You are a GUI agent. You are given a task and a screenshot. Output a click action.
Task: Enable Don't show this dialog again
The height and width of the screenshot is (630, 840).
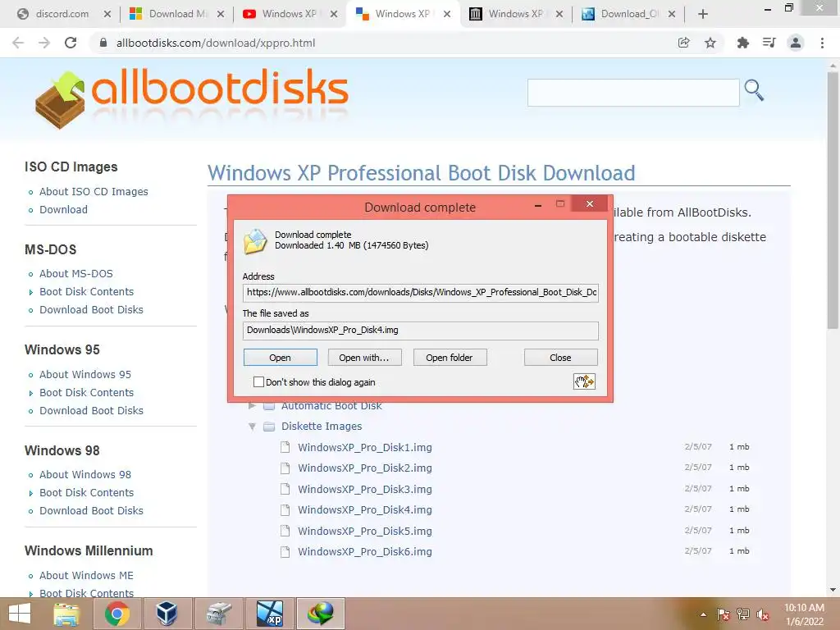[258, 382]
